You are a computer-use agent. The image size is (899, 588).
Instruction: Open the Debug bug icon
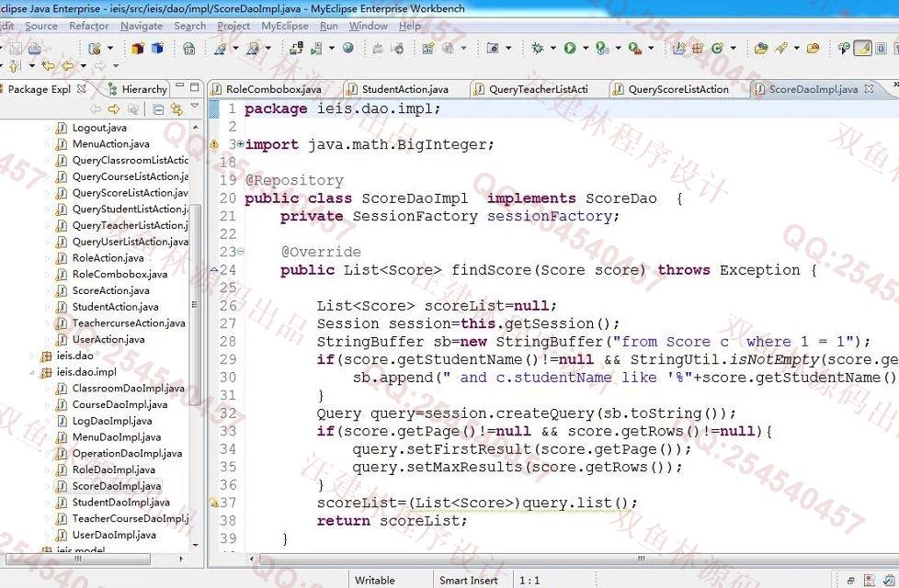[537, 49]
